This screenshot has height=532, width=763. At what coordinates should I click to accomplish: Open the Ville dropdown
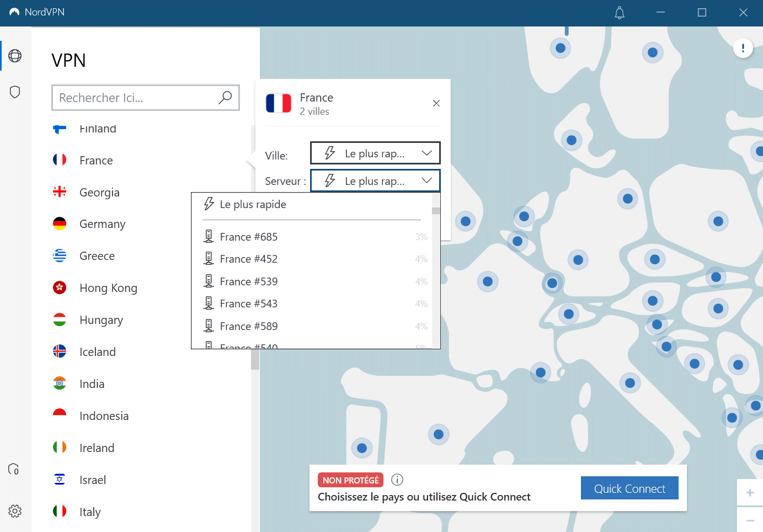pos(375,153)
